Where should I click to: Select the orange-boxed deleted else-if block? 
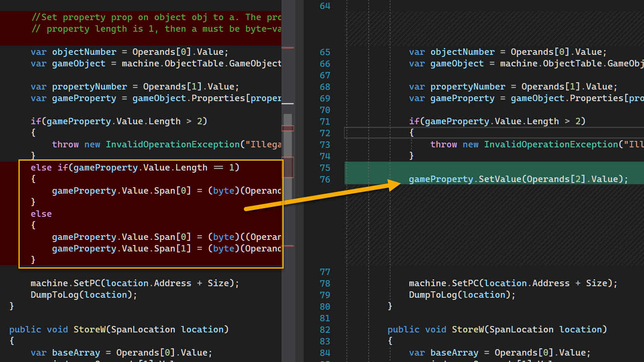tap(150, 213)
